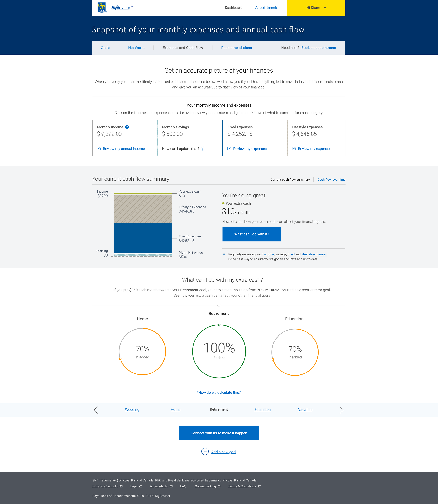The image size is (438, 504).
Task: Open the Net Worth tab
Action: tap(136, 48)
